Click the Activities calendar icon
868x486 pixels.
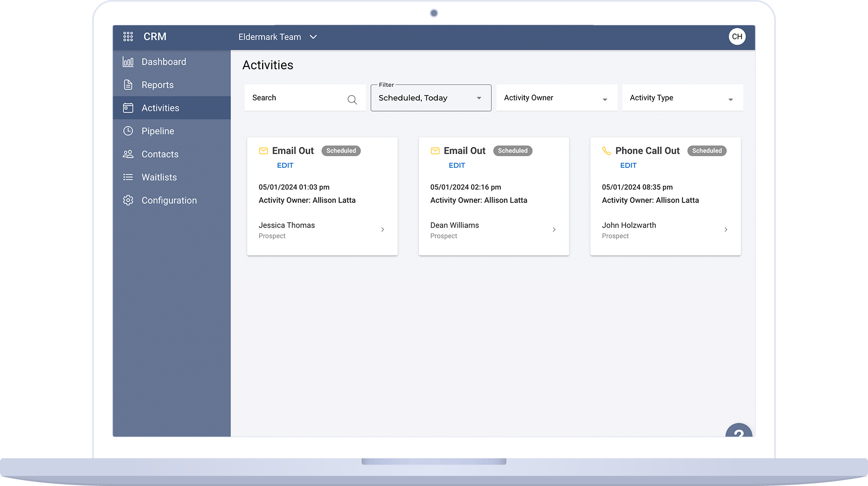[x=128, y=108]
